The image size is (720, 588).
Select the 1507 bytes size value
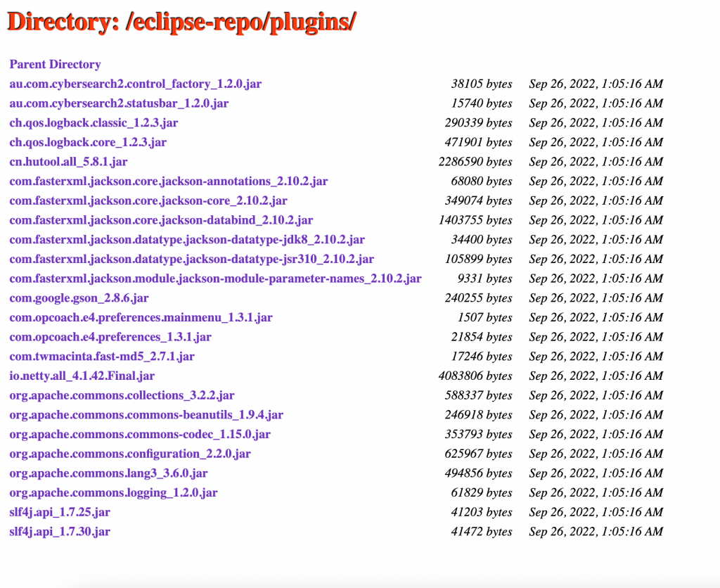coord(485,317)
